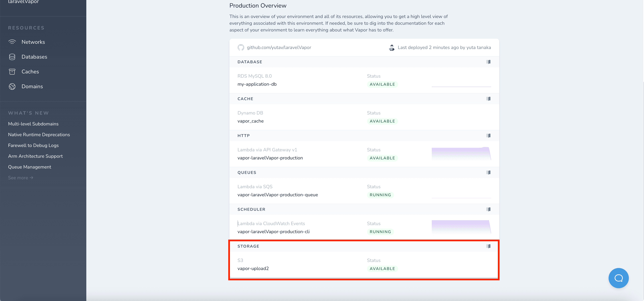
Task: Open Storage section documentation book icon
Action: [x=488, y=246]
